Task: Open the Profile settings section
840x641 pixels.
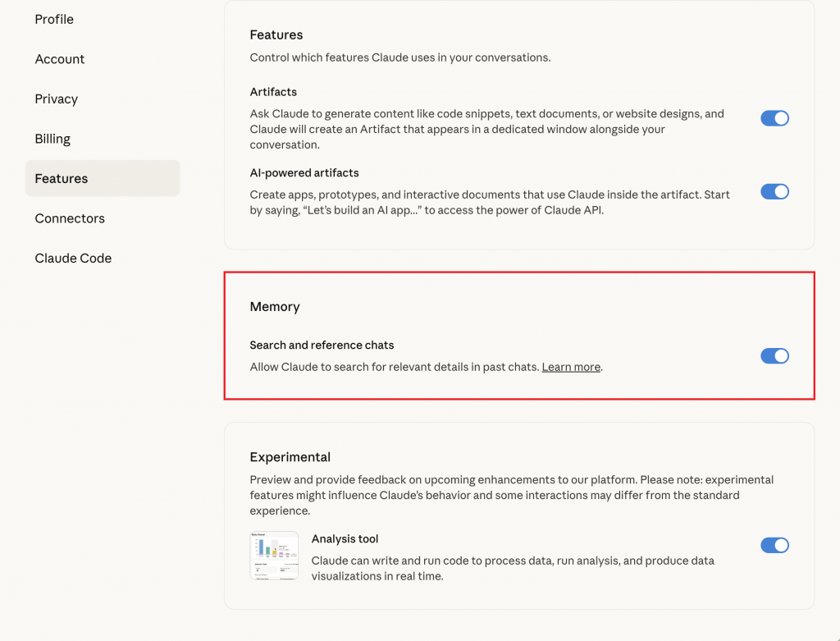Action: point(54,19)
